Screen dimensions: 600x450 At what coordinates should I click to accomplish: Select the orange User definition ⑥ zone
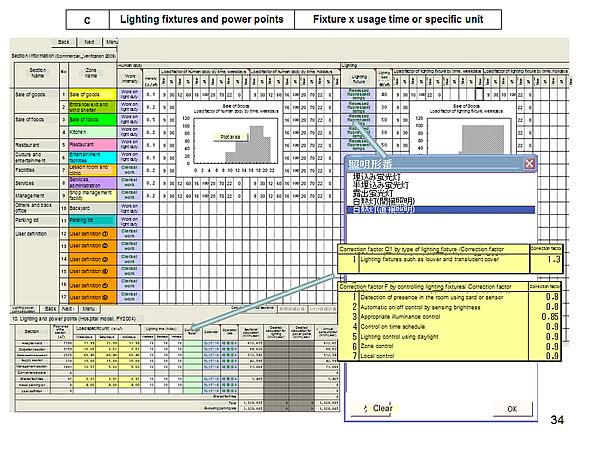point(92,297)
